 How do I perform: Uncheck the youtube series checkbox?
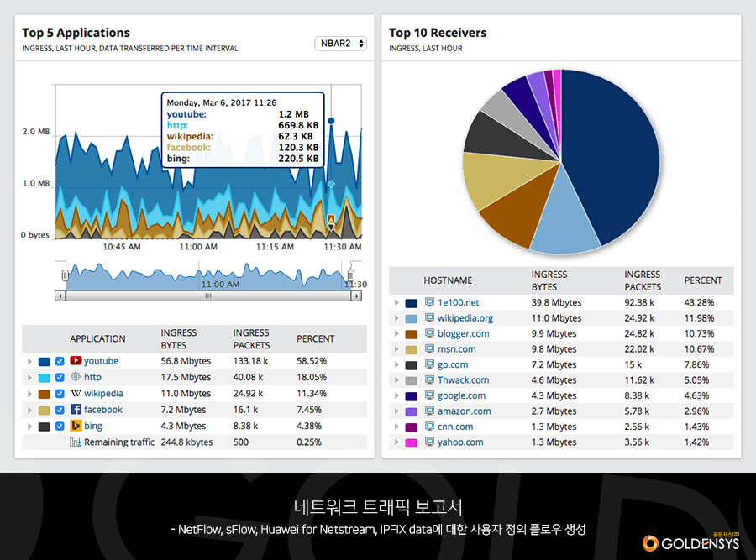coord(60,361)
